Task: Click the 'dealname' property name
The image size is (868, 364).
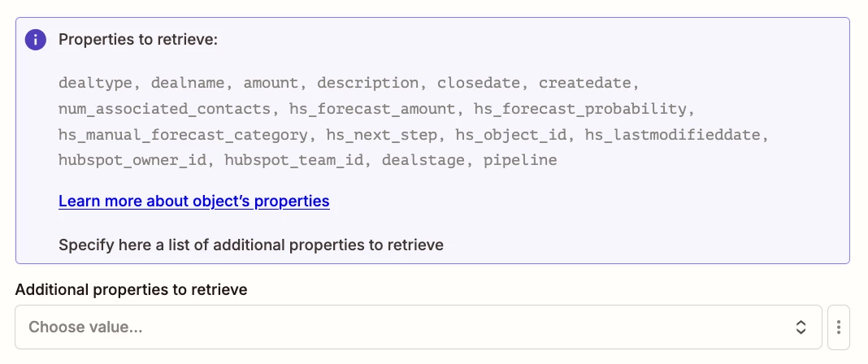Action: [x=189, y=83]
